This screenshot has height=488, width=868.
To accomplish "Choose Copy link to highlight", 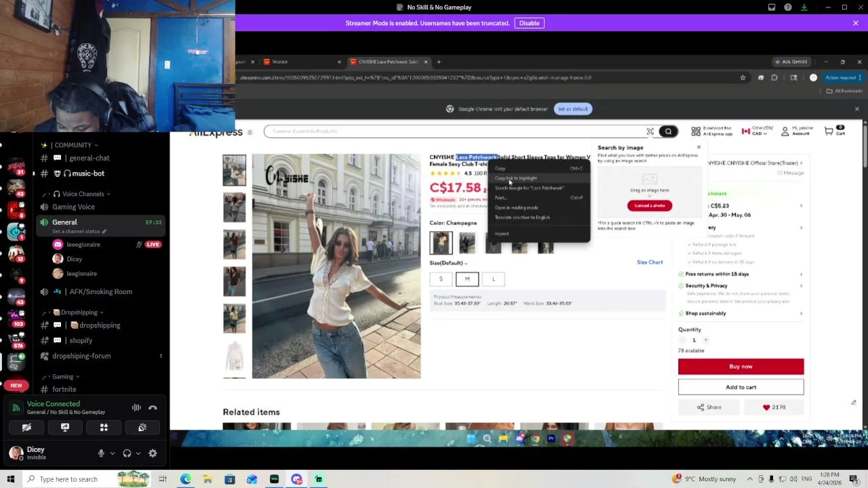I will (539, 178).
